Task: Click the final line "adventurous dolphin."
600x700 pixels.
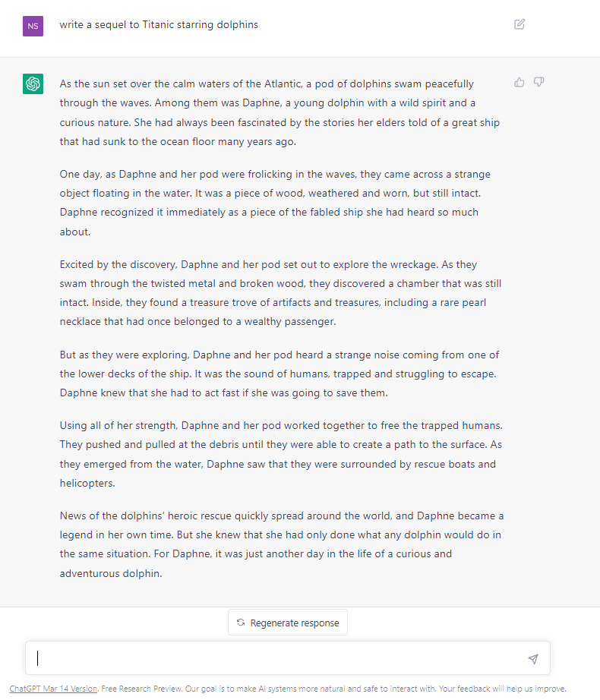Action: pos(111,573)
